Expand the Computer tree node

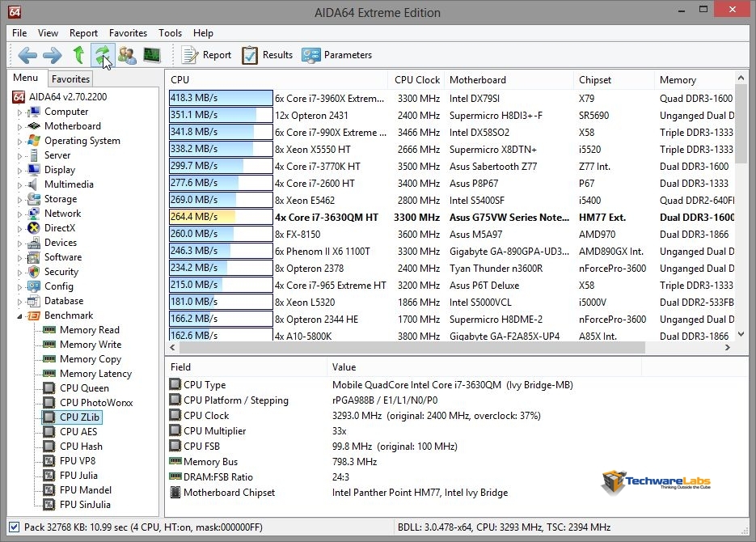point(19,112)
